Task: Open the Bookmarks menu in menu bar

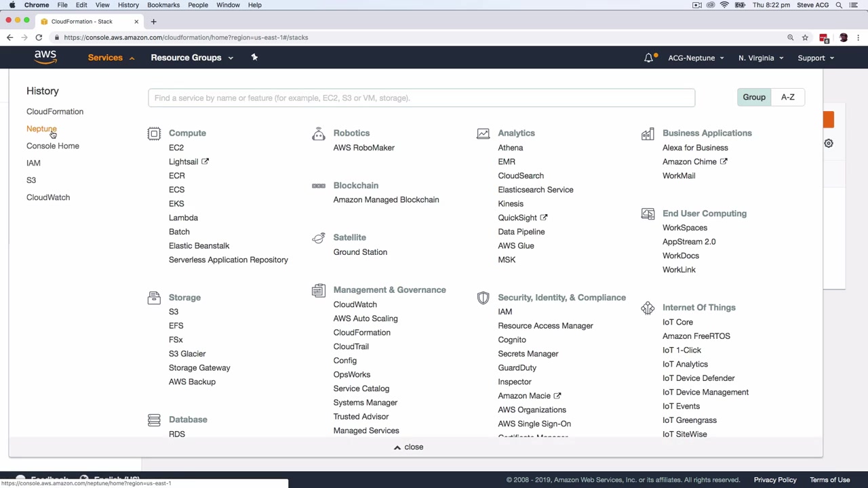Action: [x=163, y=5]
